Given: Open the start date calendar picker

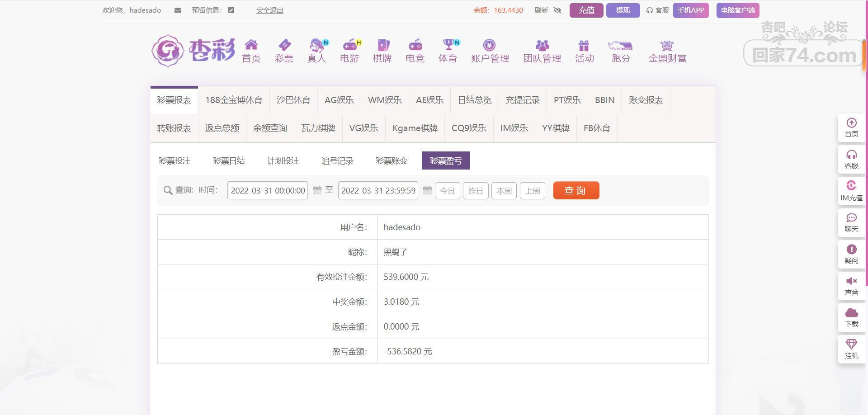Looking at the screenshot, I should 317,191.
